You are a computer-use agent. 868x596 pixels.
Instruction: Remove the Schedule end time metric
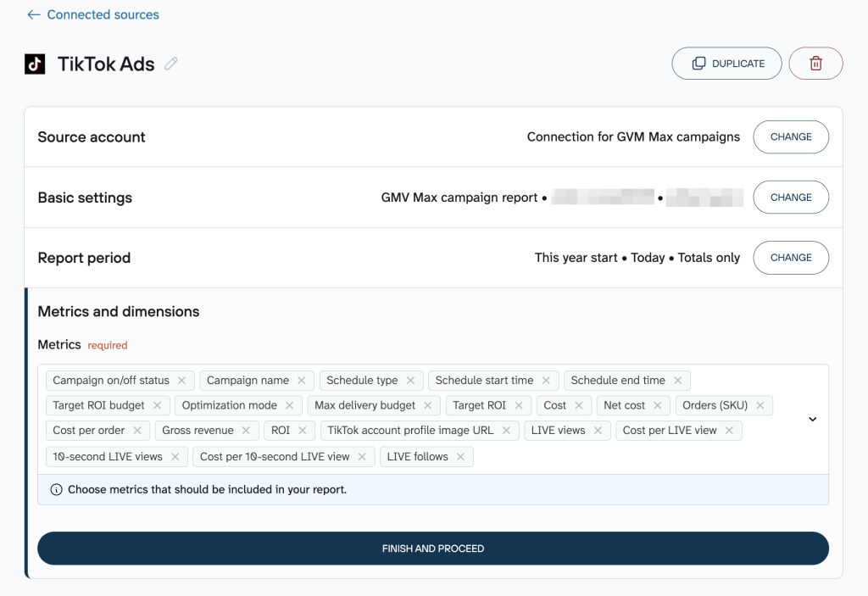[x=677, y=381]
